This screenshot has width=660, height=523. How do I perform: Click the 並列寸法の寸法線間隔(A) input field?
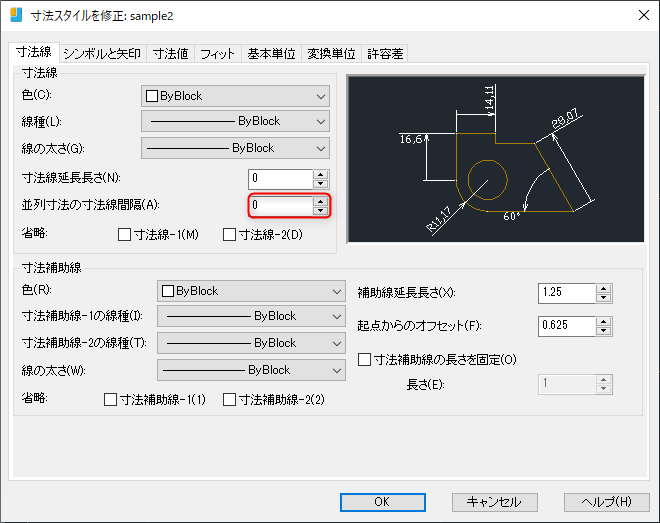[x=281, y=205]
